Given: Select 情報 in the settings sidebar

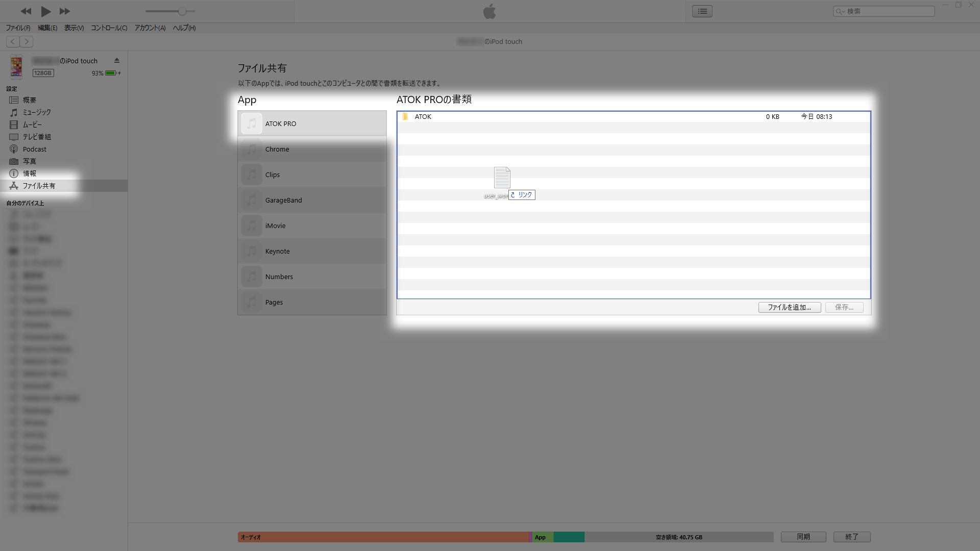Looking at the screenshot, I should [x=64, y=173].
